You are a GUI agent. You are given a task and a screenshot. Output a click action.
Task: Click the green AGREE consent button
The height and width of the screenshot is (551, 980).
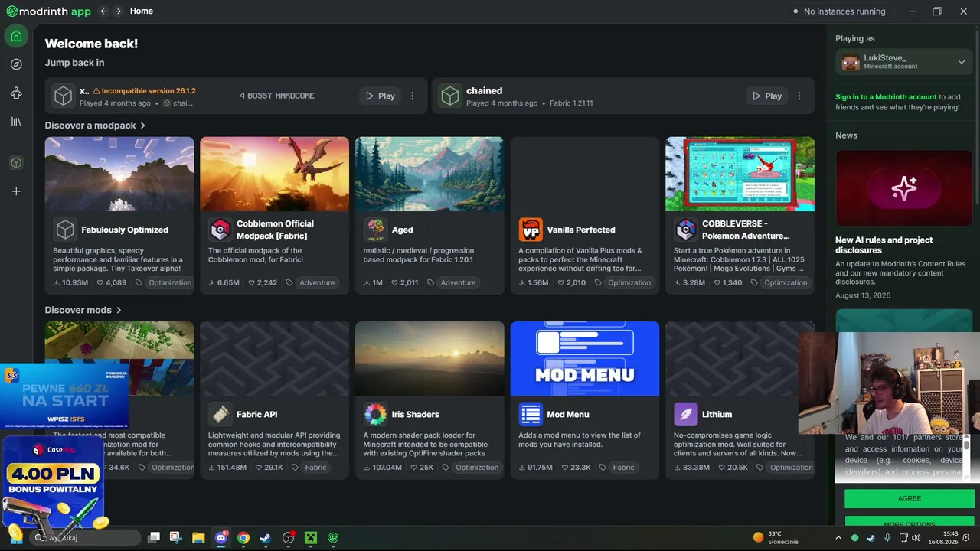pyautogui.click(x=909, y=498)
